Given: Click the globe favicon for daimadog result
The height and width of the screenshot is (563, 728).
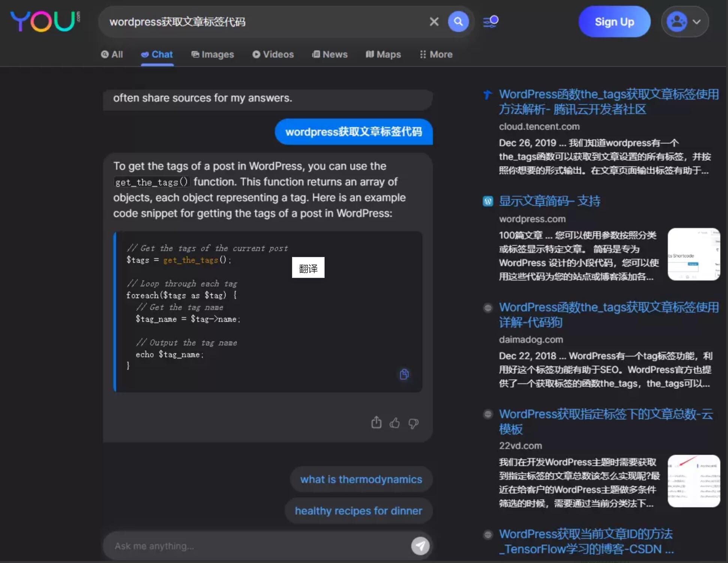Looking at the screenshot, I should pyautogui.click(x=488, y=308).
